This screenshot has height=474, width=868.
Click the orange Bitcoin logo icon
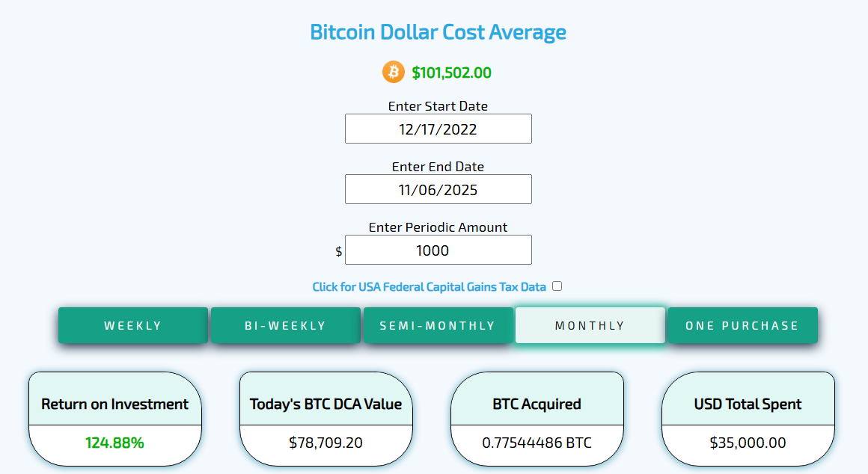394,72
